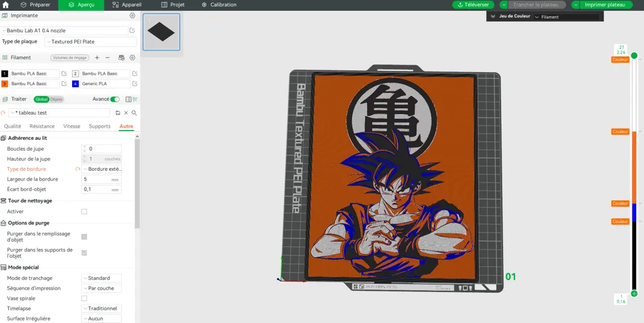Click the Téléverser button
Viewport: 644px width, 323px height.
[x=473, y=5]
